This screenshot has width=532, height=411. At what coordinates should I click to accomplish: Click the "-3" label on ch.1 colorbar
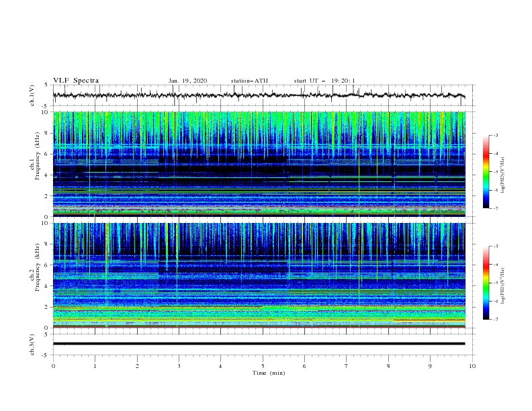click(495, 135)
